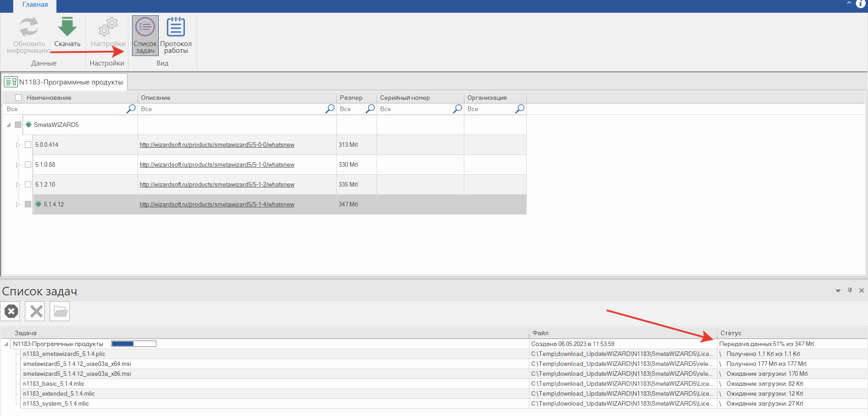Viewport: 868px width, 416px height.
Task: Open Настройки gear icon in ribbon
Action: pyautogui.click(x=108, y=27)
